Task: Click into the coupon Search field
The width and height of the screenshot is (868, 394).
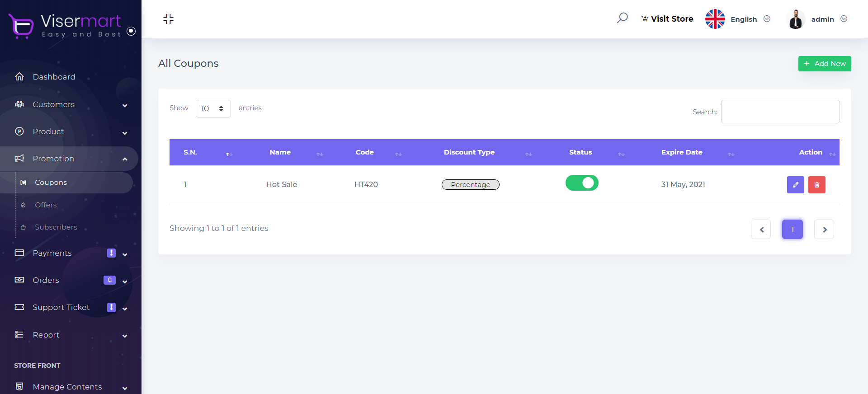Action: click(780, 112)
